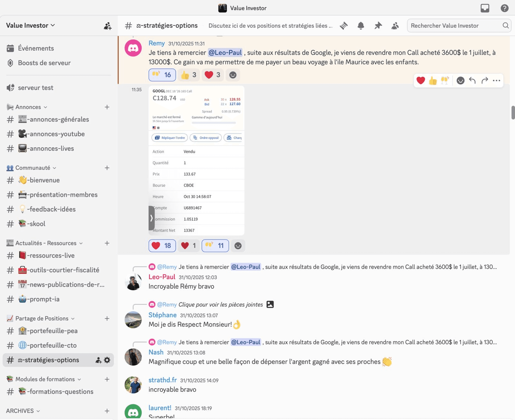Toggle the member list icon
The height and width of the screenshot is (420, 515).
(x=395, y=26)
